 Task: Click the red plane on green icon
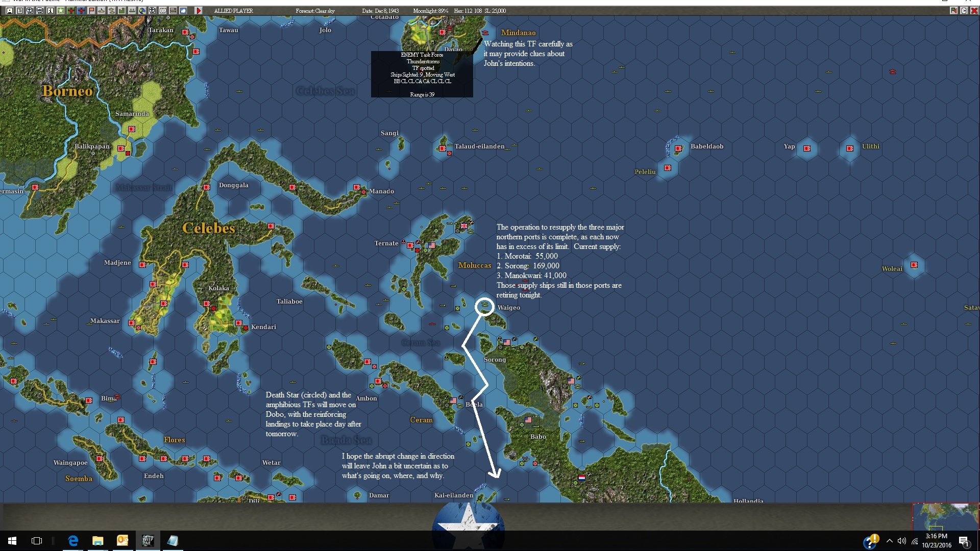click(70, 10)
